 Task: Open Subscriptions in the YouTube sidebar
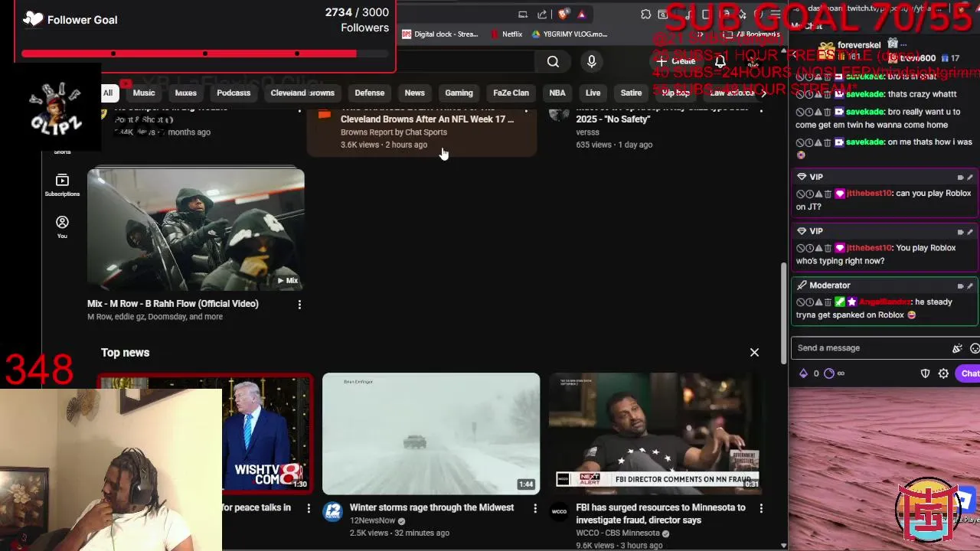point(62,185)
